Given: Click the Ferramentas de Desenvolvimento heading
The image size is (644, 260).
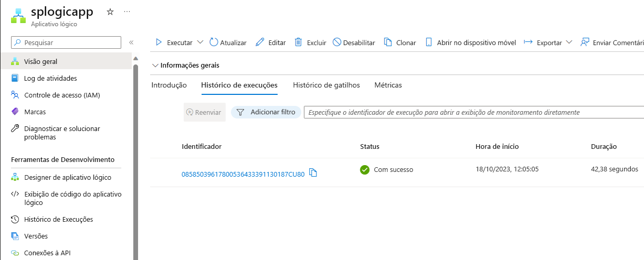Looking at the screenshot, I should pos(62,159).
